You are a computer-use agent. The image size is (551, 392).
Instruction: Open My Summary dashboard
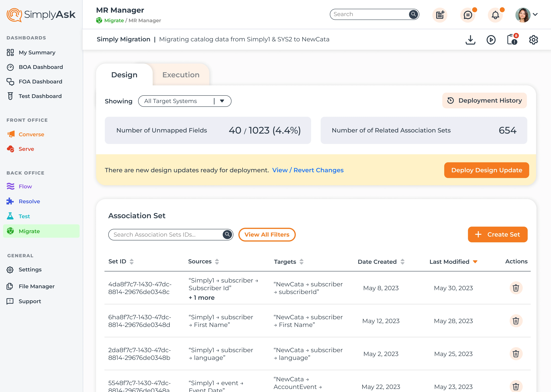click(x=37, y=52)
